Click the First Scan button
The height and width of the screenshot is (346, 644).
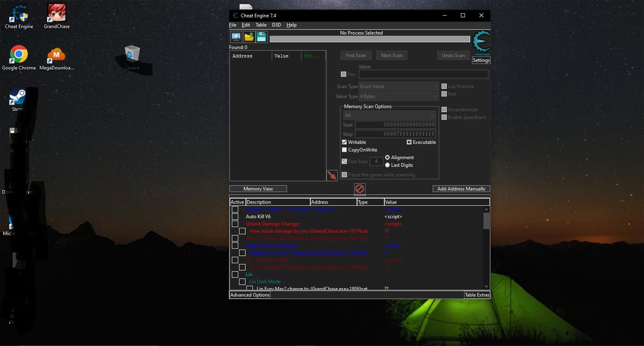click(x=356, y=55)
